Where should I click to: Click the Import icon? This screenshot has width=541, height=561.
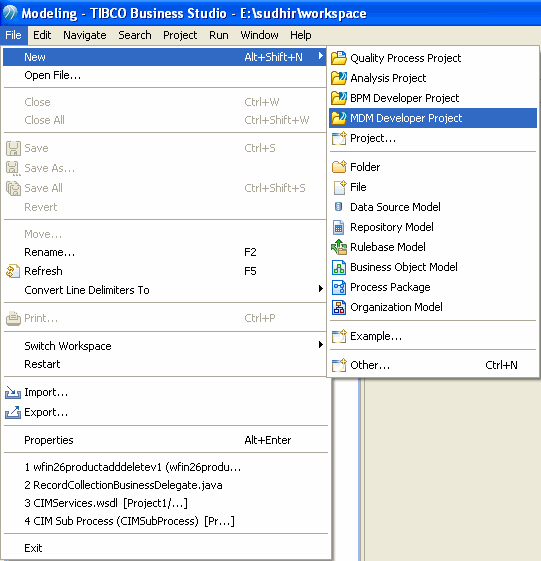[x=13, y=392]
